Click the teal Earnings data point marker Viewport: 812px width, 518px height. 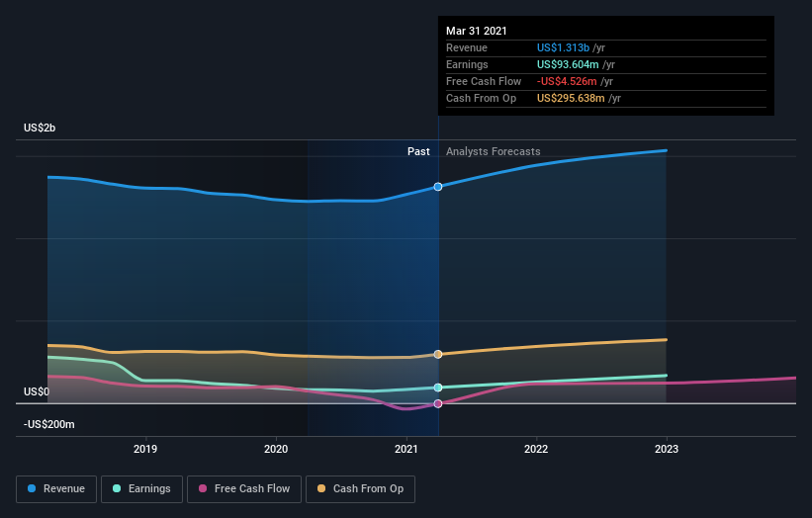pos(438,388)
